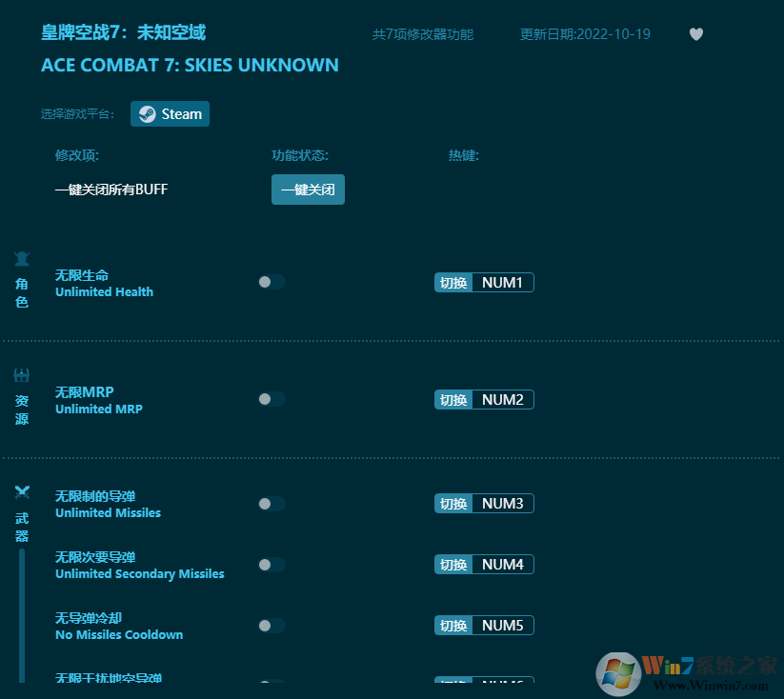Image resolution: width=784 pixels, height=699 pixels.
Task: Click 切换 button beside NUM5 hotkey
Action: point(453,626)
